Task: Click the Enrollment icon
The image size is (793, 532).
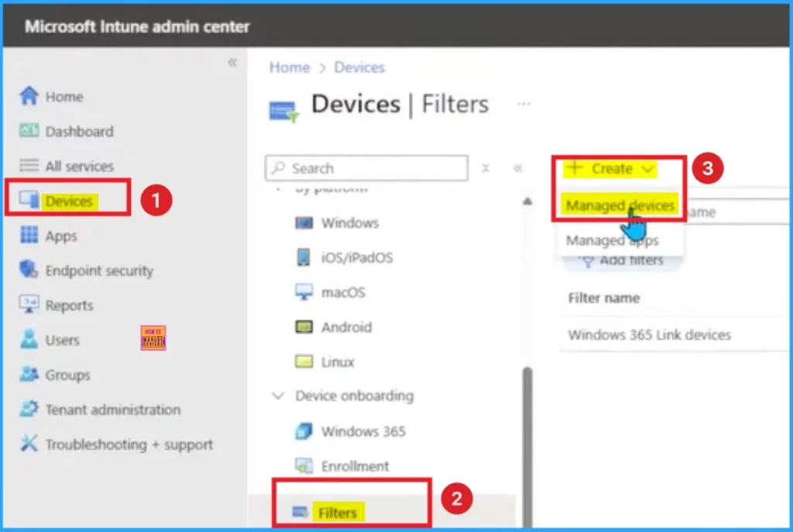Action: (x=304, y=465)
